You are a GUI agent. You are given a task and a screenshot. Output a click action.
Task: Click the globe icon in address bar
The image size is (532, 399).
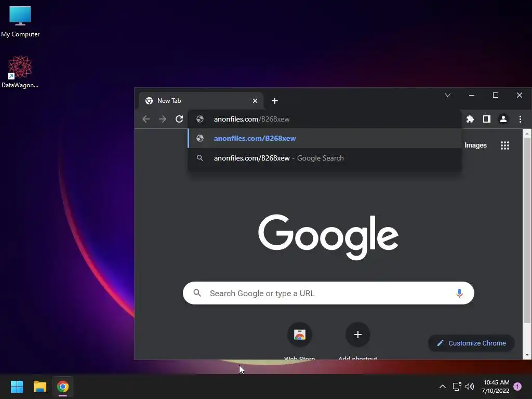click(x=200, y=119)
